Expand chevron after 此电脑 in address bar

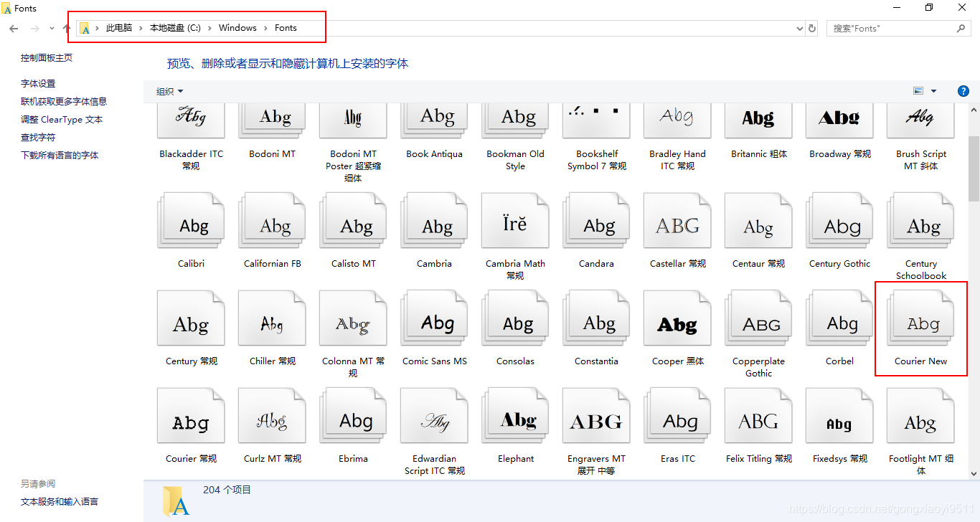click(141, 28)
